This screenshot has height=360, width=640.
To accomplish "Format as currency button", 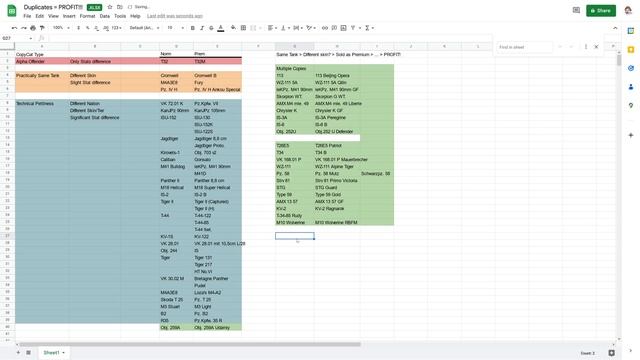I will coord(78,28).
